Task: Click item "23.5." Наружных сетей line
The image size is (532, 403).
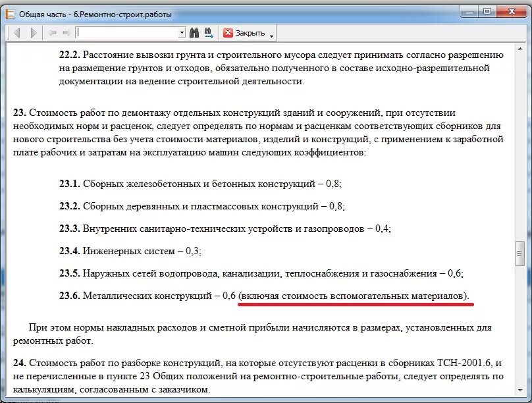Action: (261, 273)
